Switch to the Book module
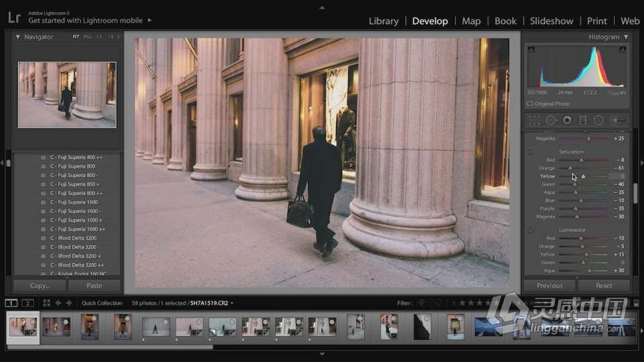The image size is (644, 362). pos(505,21)
